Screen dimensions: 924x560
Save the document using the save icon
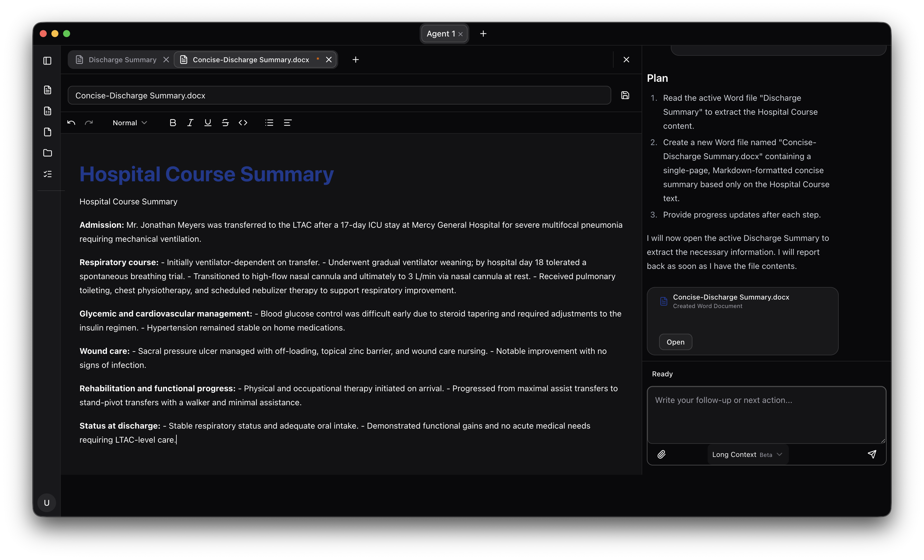(625, 95)
